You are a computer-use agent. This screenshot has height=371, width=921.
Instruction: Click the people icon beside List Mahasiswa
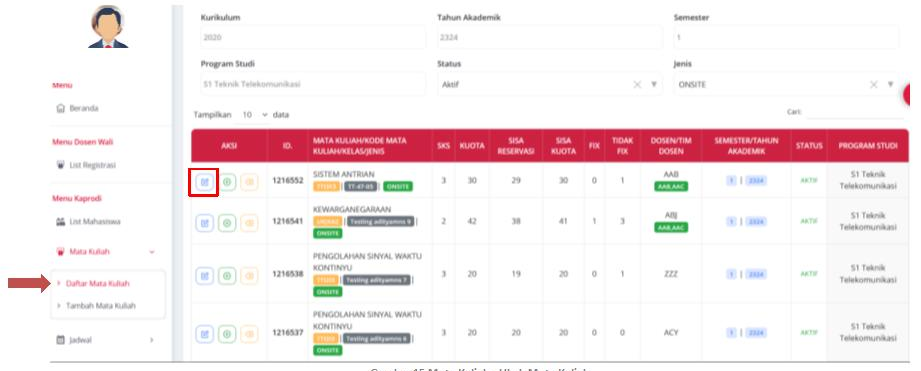[60, 222]
